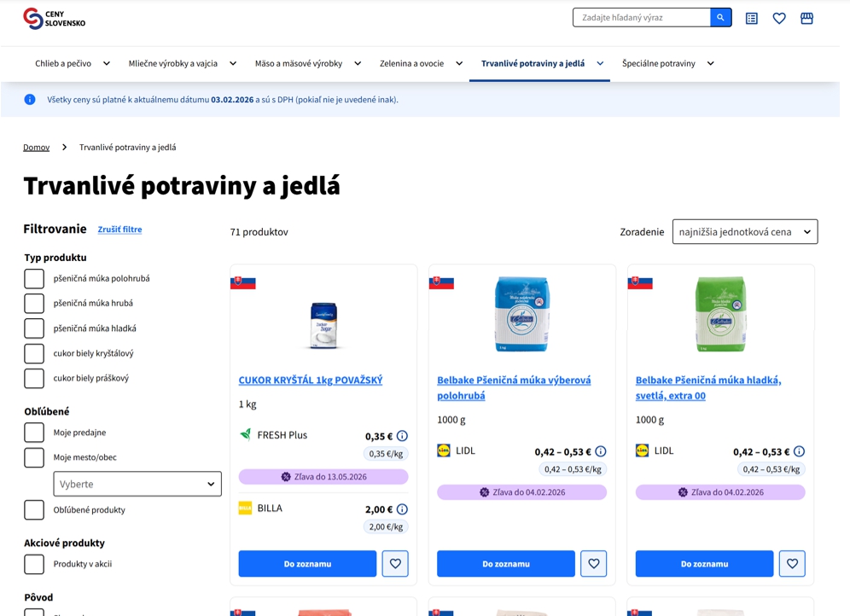Open the stores icon in the top header

point(806,17)
